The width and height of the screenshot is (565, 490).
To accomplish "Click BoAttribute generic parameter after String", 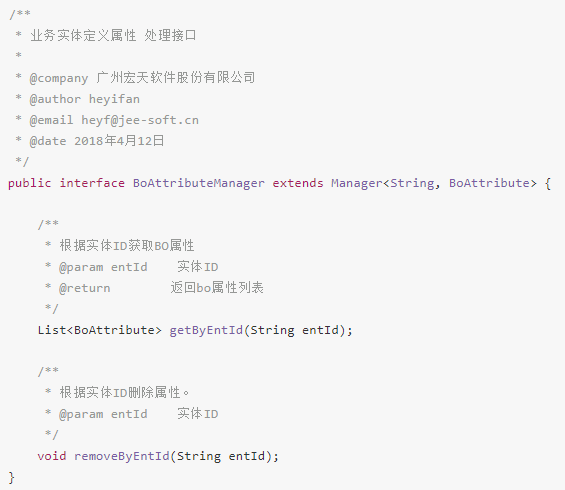I will tap(489, 183).
